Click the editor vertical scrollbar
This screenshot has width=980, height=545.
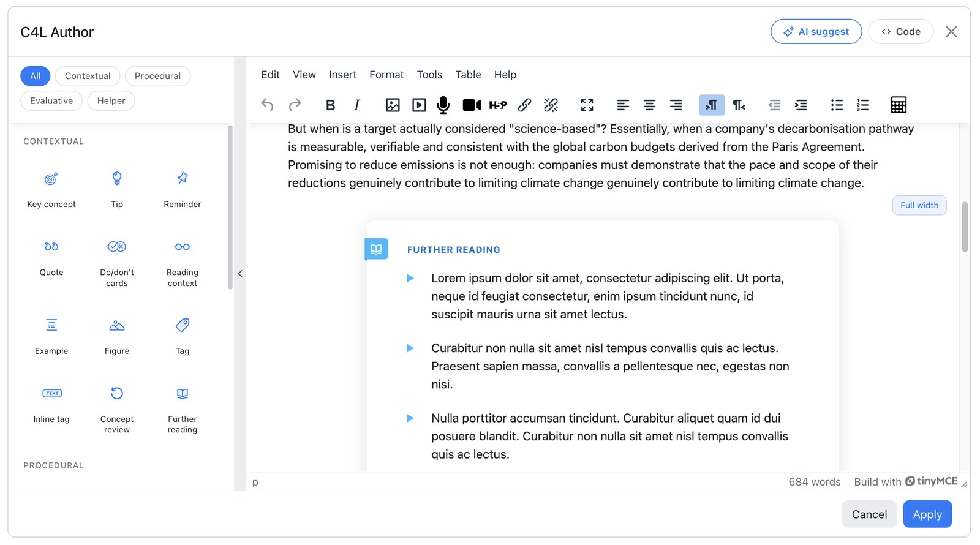[965, 227]
